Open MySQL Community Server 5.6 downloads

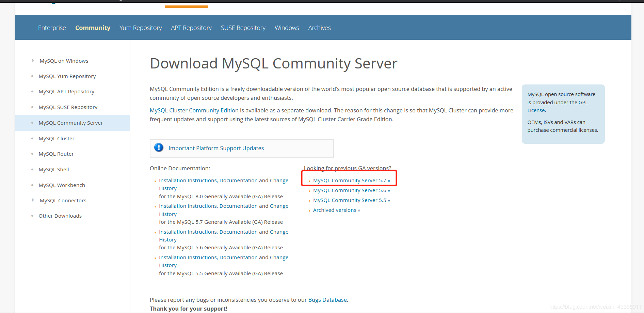click(x=351, y=190)
